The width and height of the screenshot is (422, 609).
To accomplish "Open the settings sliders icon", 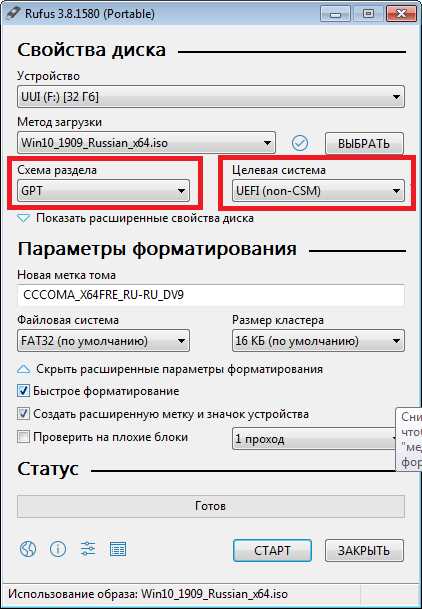I will [x=88, y=549].
